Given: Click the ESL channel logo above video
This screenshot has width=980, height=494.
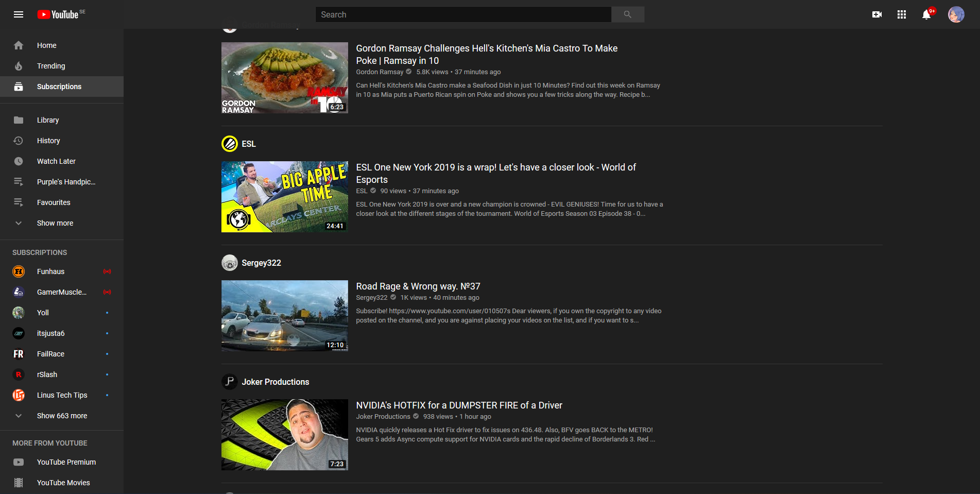Looking at the screenshot, I should click(230, 144).
